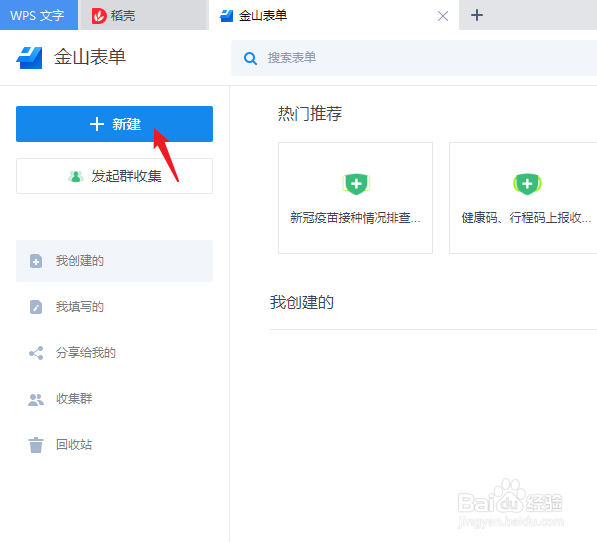Click the plus icon on 新建 button
The image size is (597, 542).
click(97, 124)
